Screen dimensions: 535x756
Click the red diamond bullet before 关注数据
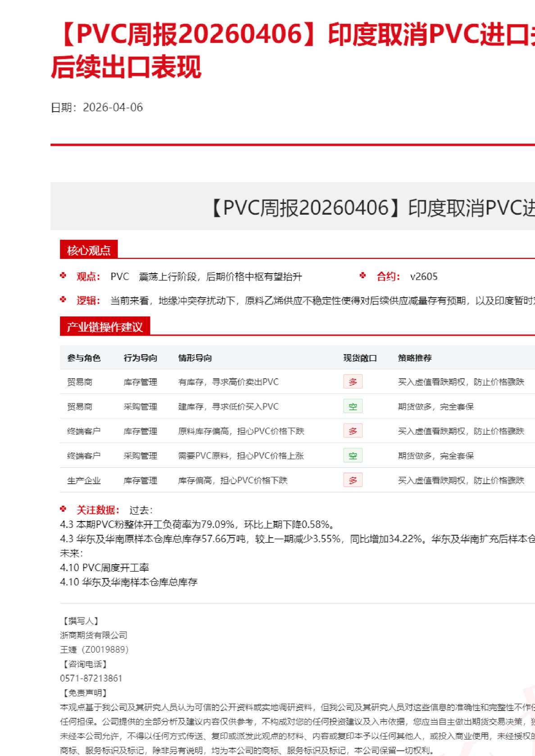[x=63, y=509]
